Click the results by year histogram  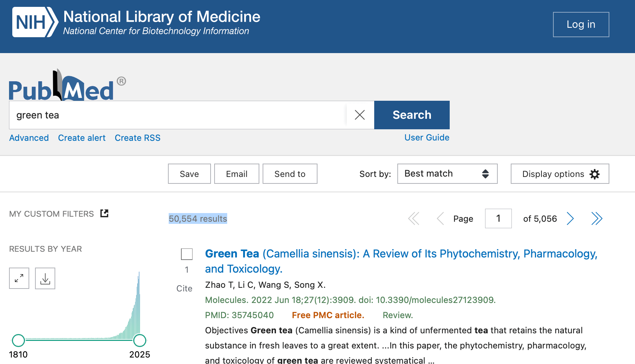pos(82,305)
